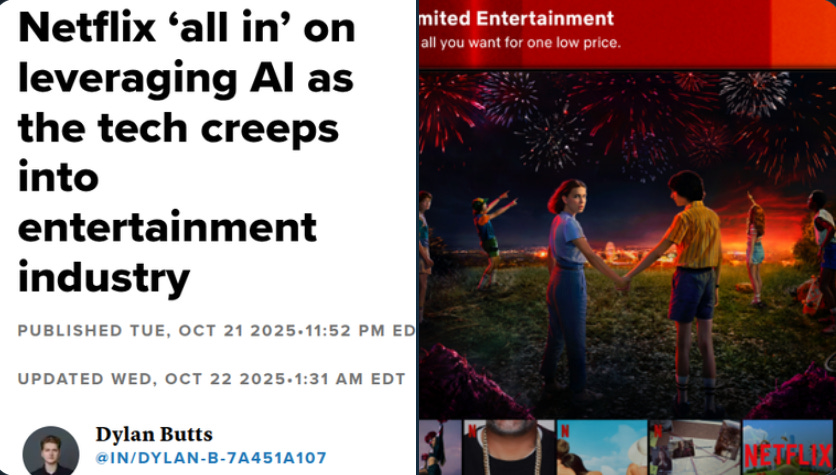Click the Netflix N icon on gold chain thumbnail
Viewport: 836px width, 475px height.
point(472,430)
